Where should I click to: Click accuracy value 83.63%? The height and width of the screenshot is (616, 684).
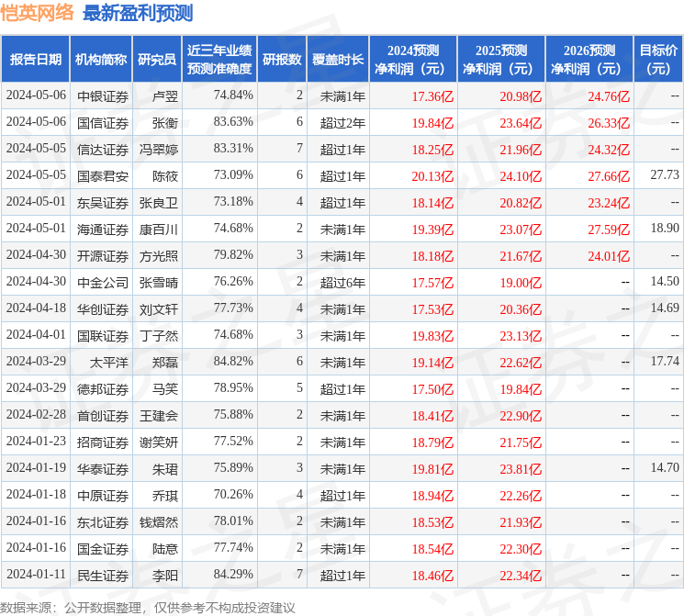coord(233,122)
